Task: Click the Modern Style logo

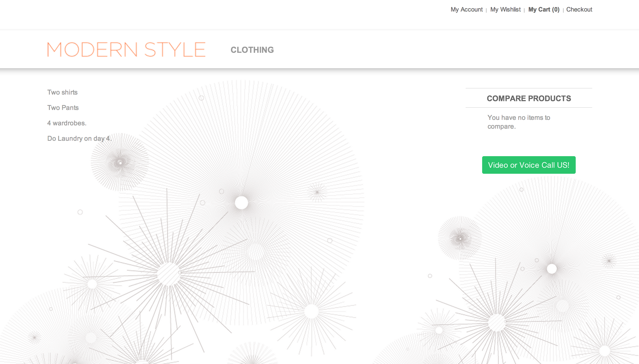Action: pyautogui.click(x=126, y=49)
